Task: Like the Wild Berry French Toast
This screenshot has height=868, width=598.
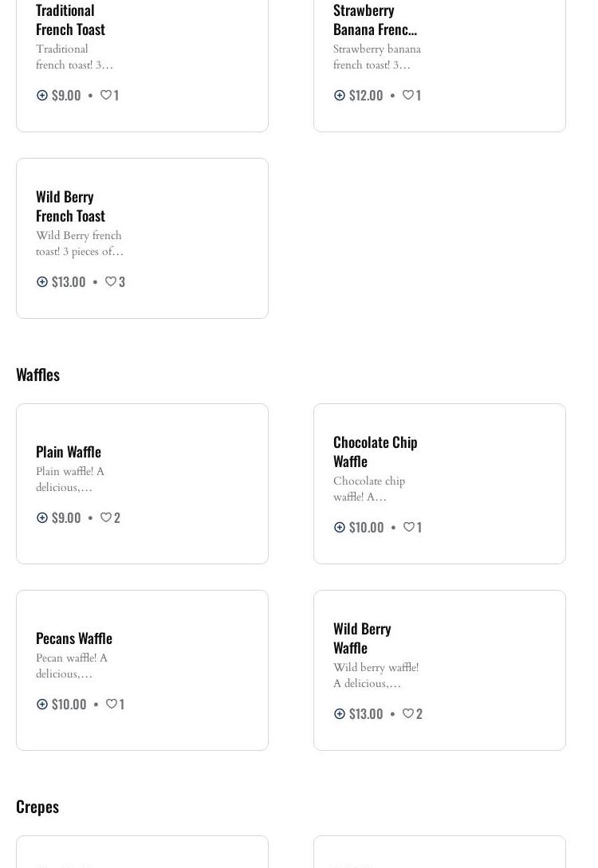Action: 111,281
